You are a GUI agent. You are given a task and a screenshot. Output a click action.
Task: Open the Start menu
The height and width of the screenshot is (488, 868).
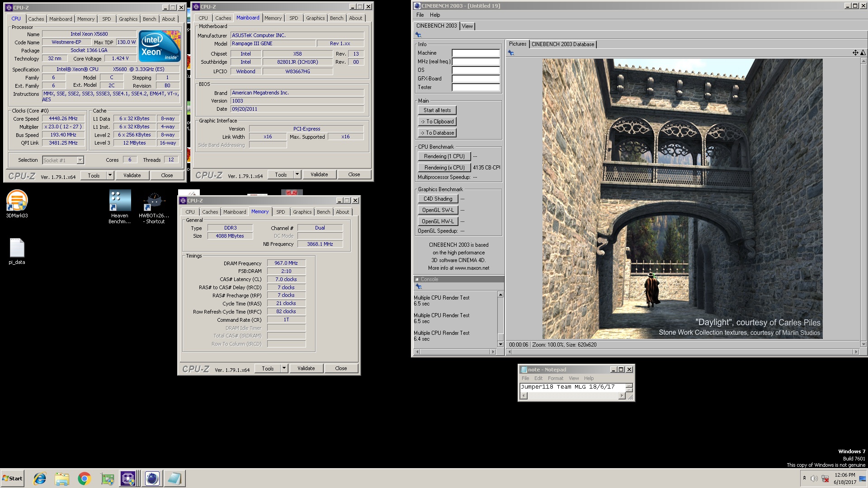13,479
